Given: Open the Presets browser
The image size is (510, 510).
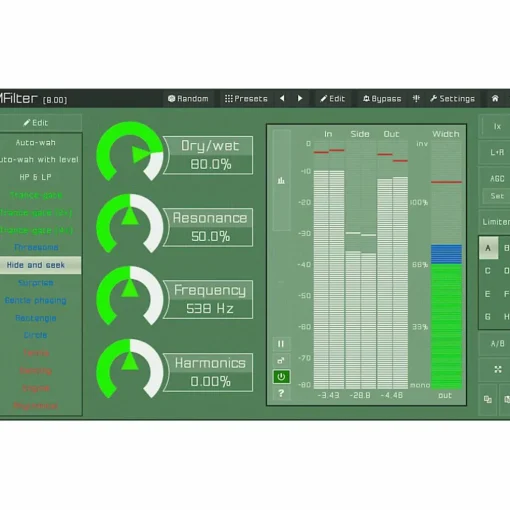Looking at the screenshot, I should (246, 99).
